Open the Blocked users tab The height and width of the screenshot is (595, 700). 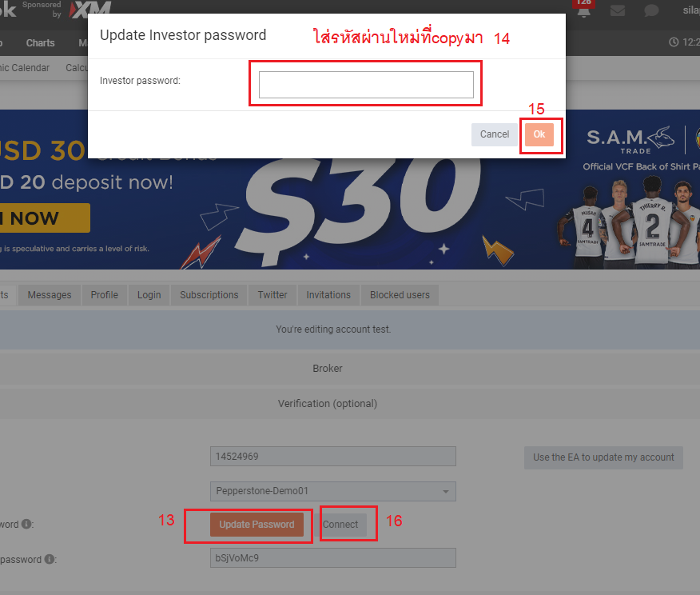coord(400,295)
